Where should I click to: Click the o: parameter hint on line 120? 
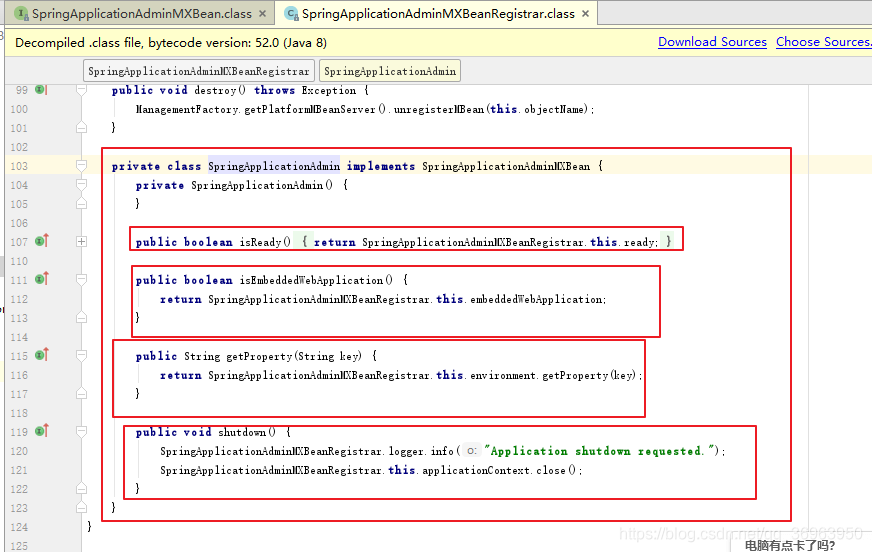[x=472, y=451]
